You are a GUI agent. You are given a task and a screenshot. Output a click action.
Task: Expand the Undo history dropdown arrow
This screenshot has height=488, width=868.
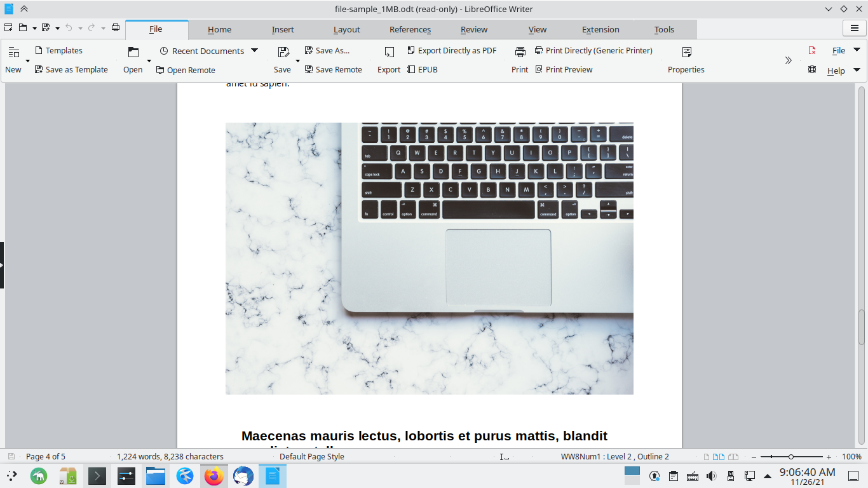(x=80, y=28)
